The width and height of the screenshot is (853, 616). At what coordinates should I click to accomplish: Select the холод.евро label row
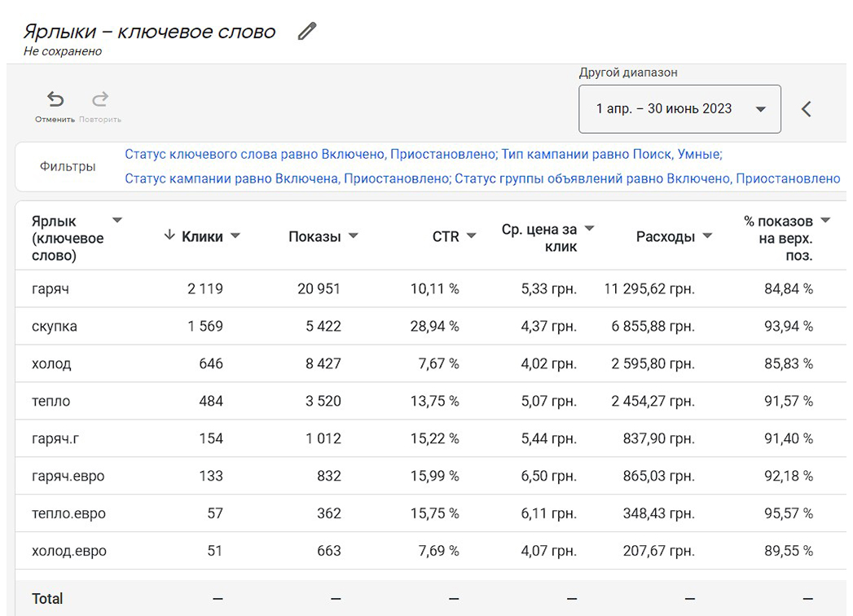pyautogui.click(x=430, y=551)
